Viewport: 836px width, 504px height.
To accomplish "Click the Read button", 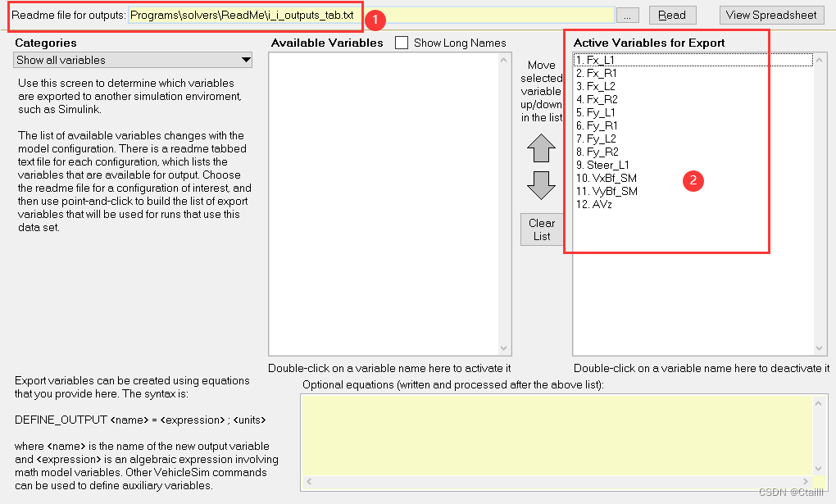I will click(672, 15).
